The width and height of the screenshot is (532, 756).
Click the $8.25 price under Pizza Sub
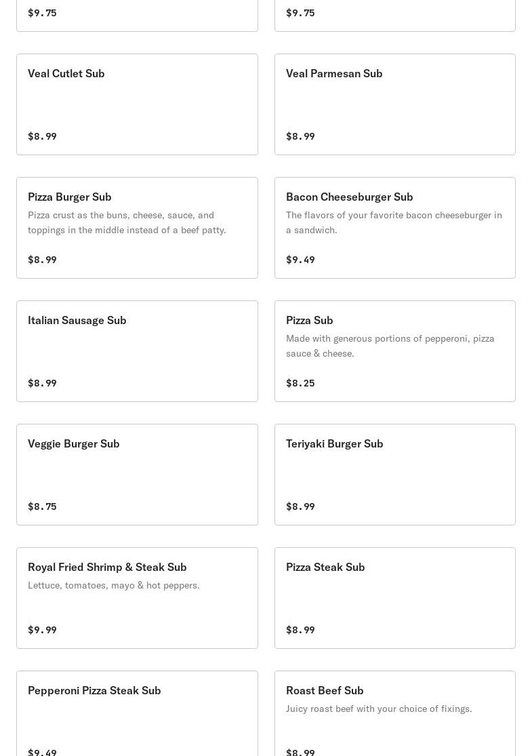(300, 383)
